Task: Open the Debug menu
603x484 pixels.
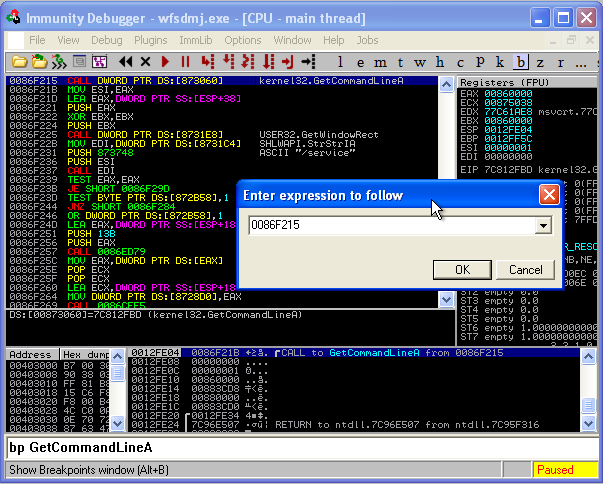Action: [106, 40]
